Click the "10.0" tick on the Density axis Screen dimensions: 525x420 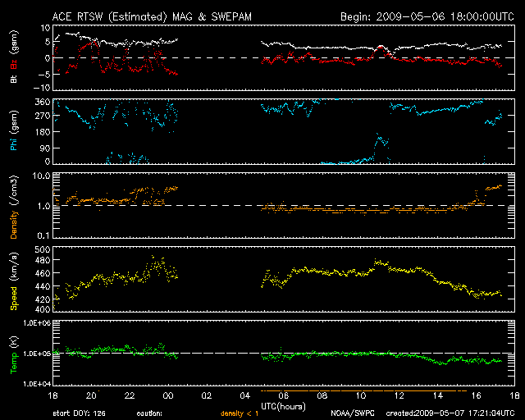tap(42, 176)
